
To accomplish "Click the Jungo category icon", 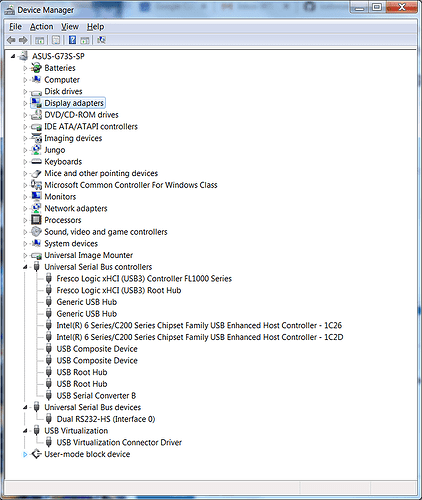I will [x=36, y=150].
